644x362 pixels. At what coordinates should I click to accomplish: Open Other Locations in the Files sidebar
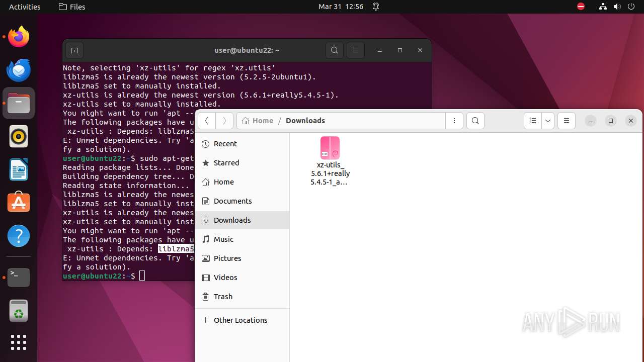(242, 320)
